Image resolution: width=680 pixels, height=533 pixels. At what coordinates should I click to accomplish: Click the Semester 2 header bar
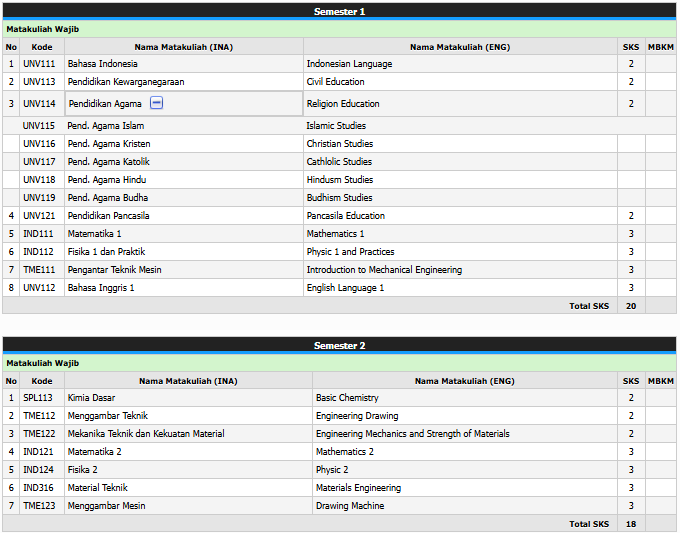click(340, 345)
